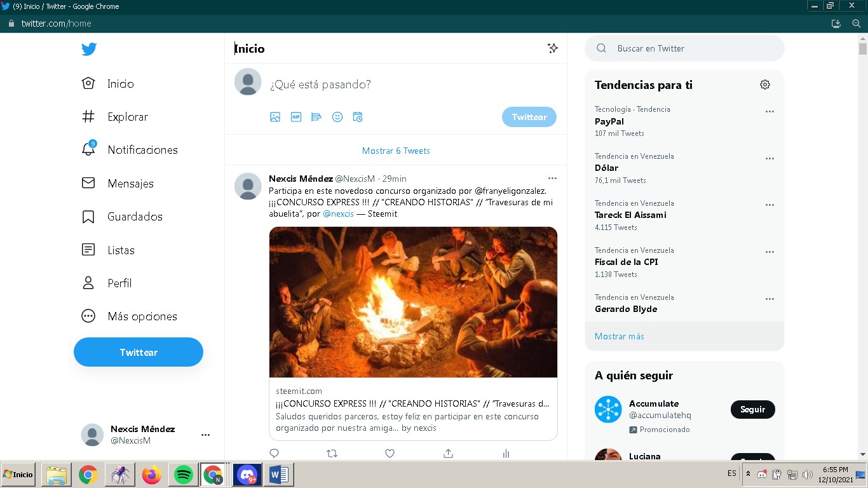This screenshot has width=868, height=488.
Task: Open Discord from the taskbar
Action: pyautogui.click(x=247, y=475)
